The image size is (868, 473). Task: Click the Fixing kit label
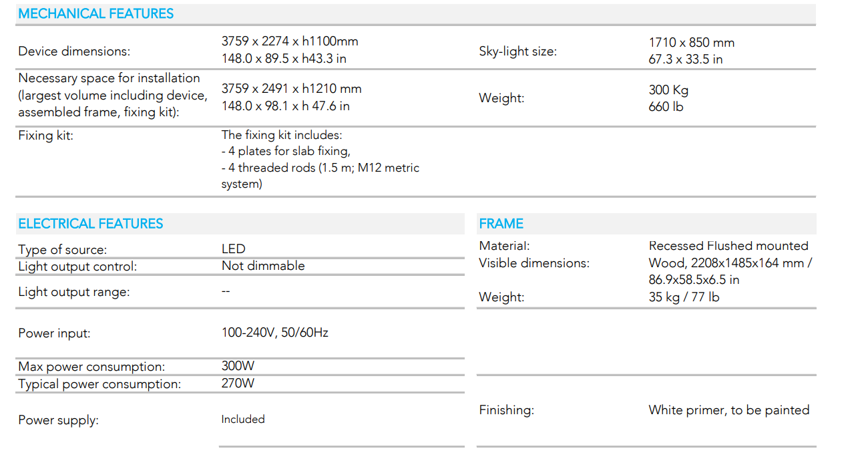pyautogui.click(x=46, y=136)
